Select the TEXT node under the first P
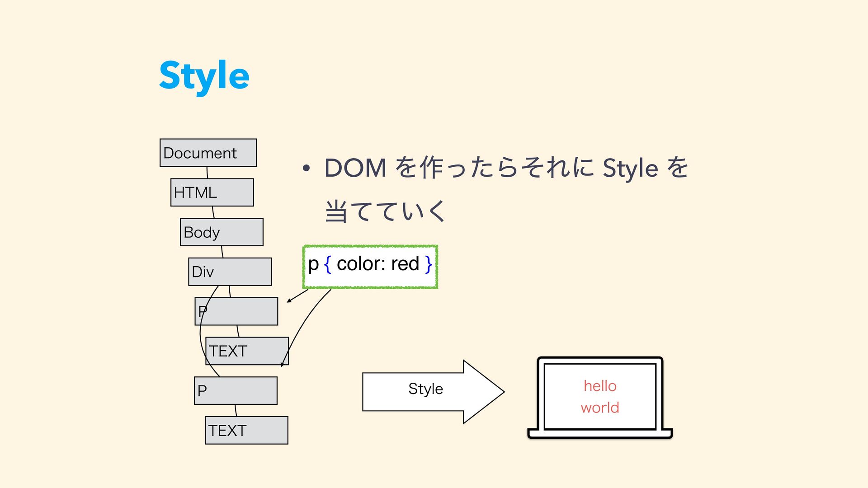The width and height of the screenshot is (868, 488). pyautogui.click(x=247, y=351)
